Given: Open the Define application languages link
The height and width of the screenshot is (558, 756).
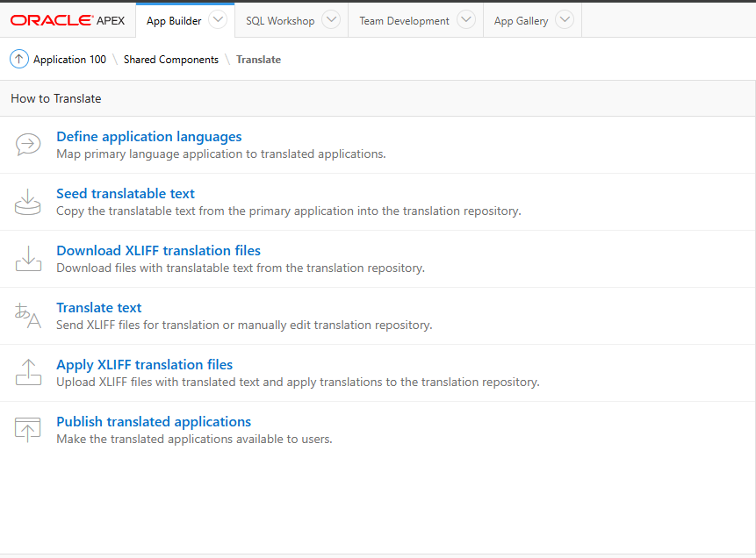Looking at the screenshot, I should click(x=148, y=137).
